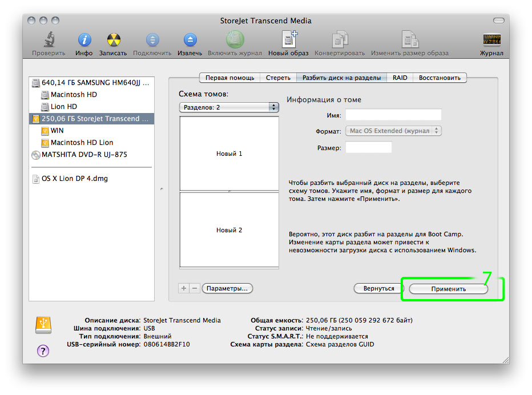The width and height of the screenshot is (532, 395).
Task: Open the Log (Журнал) icon
Action: [x=491, y=41]
